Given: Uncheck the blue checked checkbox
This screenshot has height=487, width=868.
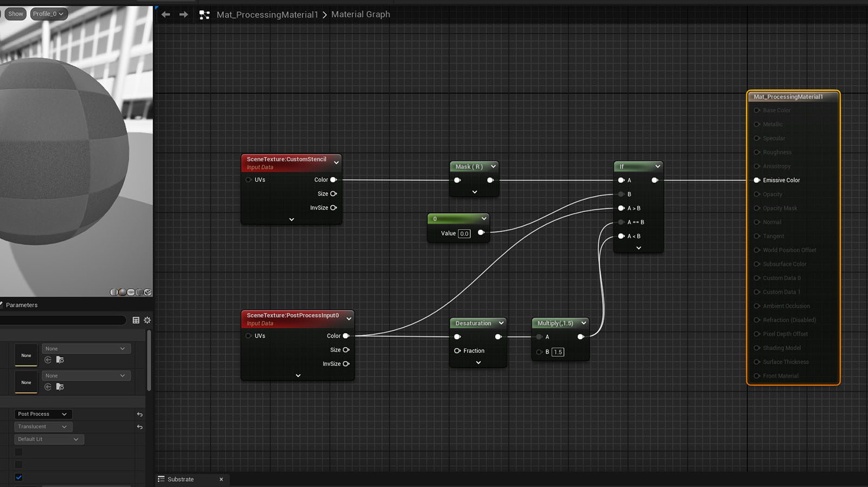Looking at the screenshot, I should [19, 477].
